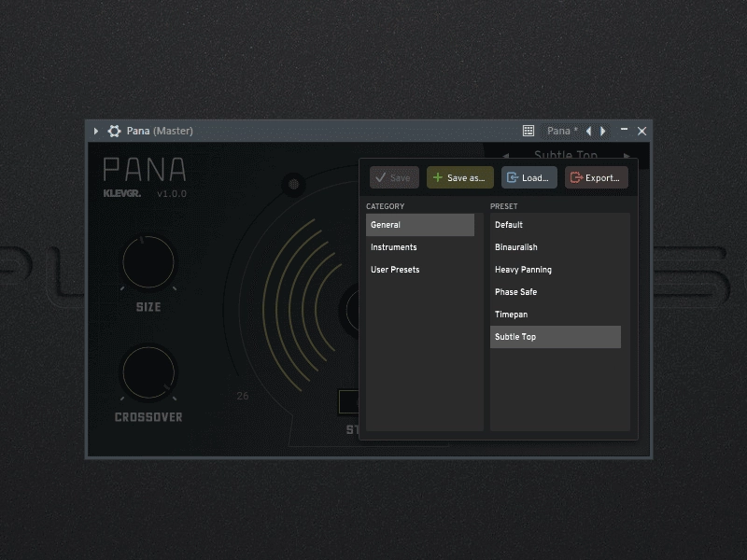
Task: Click the Save preset button
Action: (x=394, y=177)
